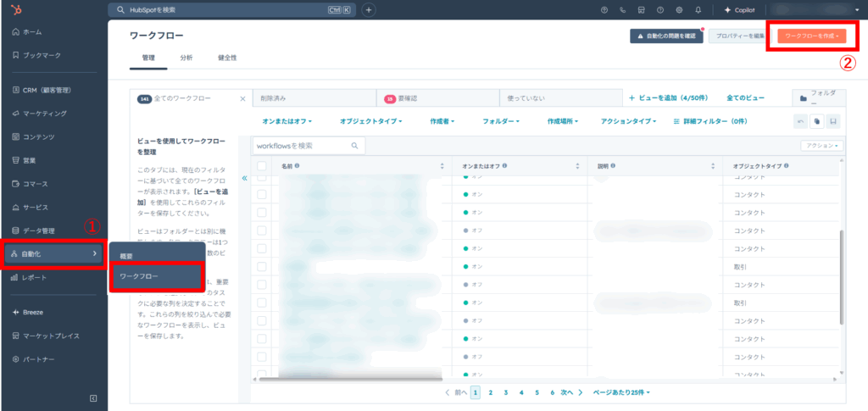
Task: Open the settings gear icon
Action: pyautogui.click(x=679, y=10)
